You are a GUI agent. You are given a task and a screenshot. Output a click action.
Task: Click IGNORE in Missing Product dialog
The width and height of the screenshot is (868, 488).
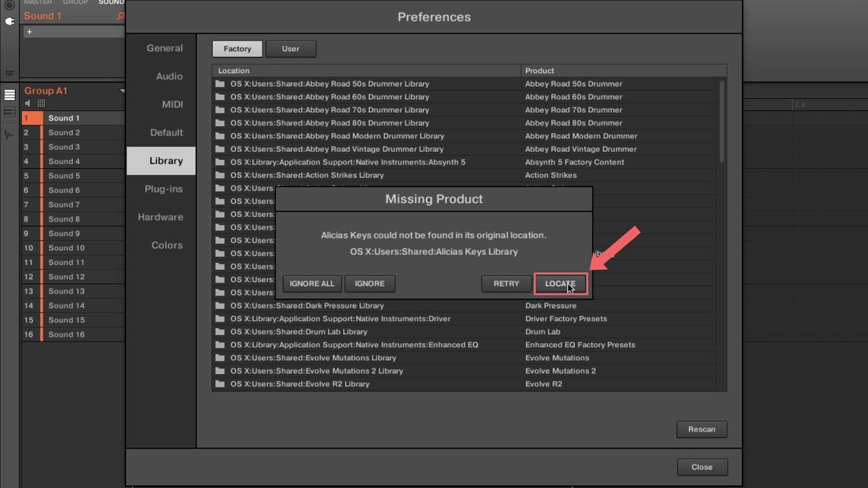click(x=370, y=284)
